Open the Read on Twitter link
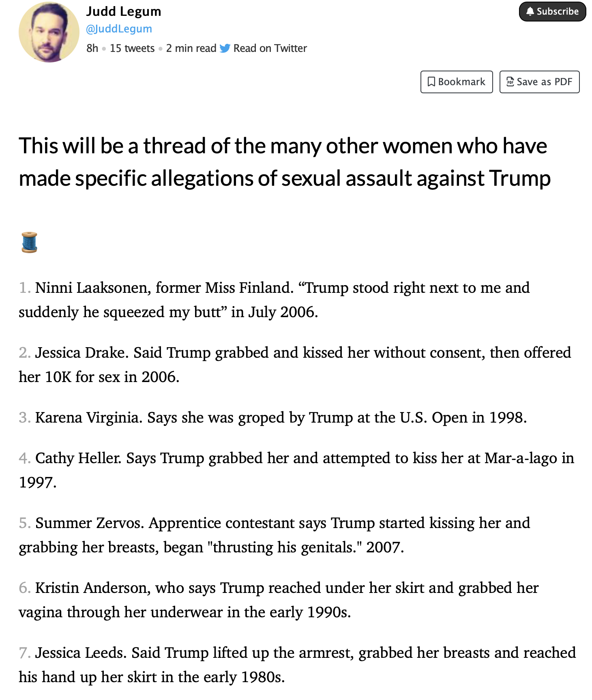 (270, 49)
